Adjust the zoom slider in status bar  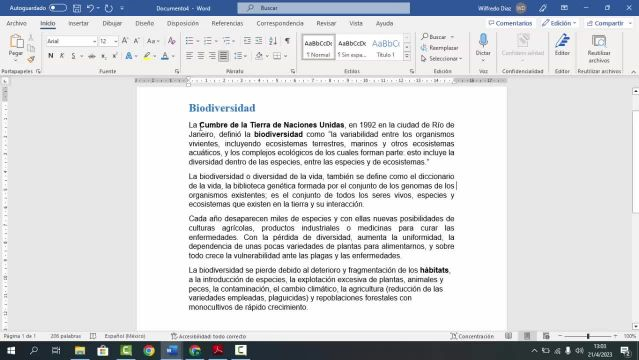588,336
